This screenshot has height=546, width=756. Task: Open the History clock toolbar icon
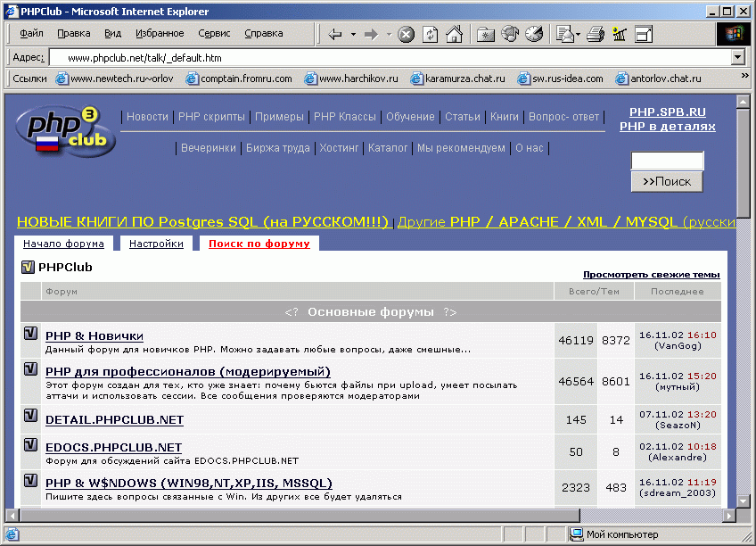tap(534, 34)
